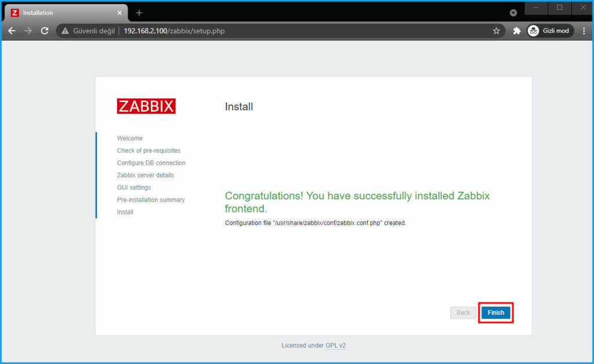The height and width of the screenshot is (364, 594).
Task: Click the configuration file created text
Action: pos(315,223)
